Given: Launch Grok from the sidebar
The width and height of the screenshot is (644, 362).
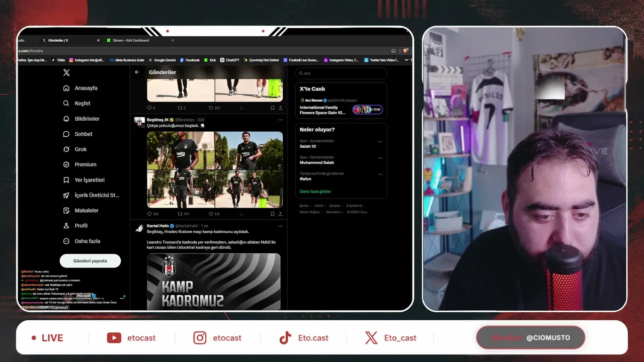Looking at the screenshot, I should coord(74,149).
